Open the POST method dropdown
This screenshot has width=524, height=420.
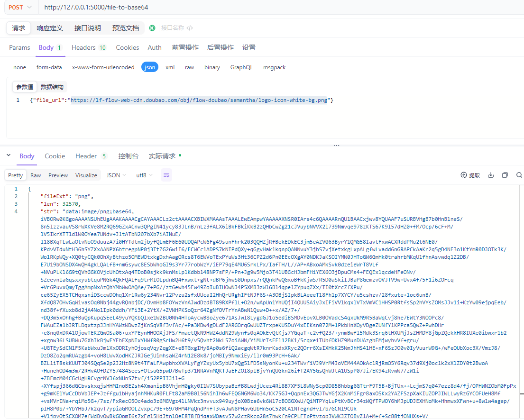tap(19, 7)
